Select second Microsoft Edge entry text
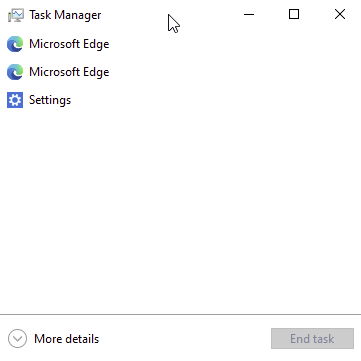This screenshot has width=361, height=361. click(x=69, y=72)
